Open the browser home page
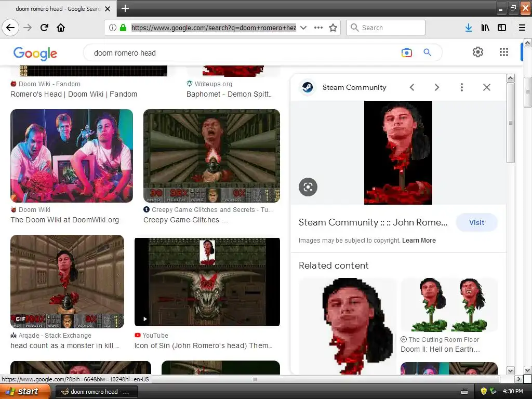Screen dimensions: 532x399 (61, 28)
